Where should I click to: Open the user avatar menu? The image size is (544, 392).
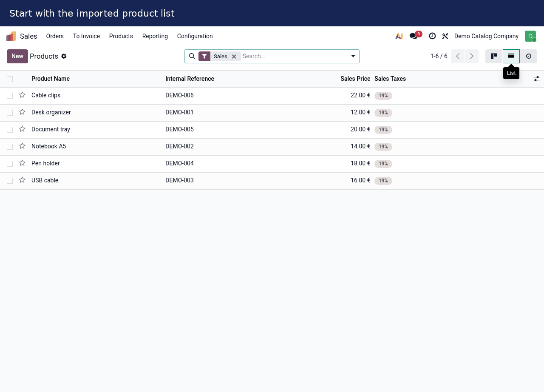[530, 36]
